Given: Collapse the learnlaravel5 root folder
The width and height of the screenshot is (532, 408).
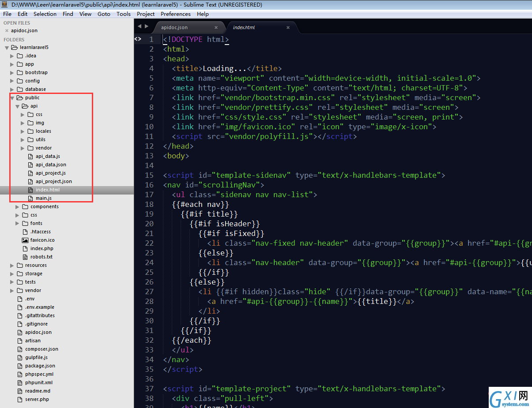Looking at the screenshot, I should pos(7,47).
